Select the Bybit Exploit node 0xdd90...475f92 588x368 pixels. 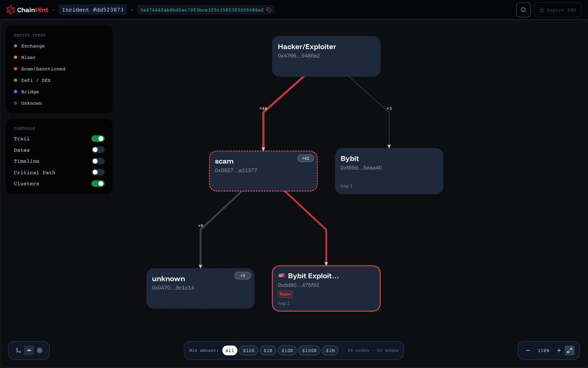coord(326,289)
